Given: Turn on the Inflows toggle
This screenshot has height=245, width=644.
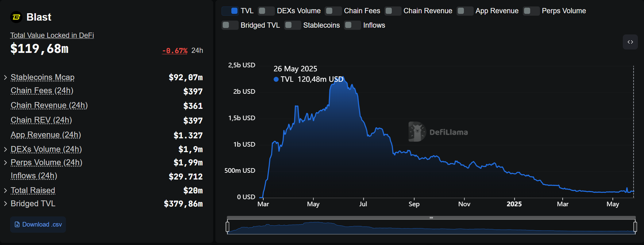Looking at the screenshot, I should 353,25.
